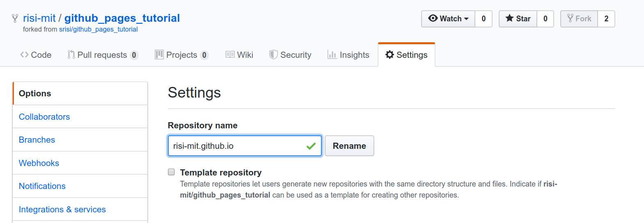
Task: Open the Pull requests tab
Action: (x=103, y=55)
